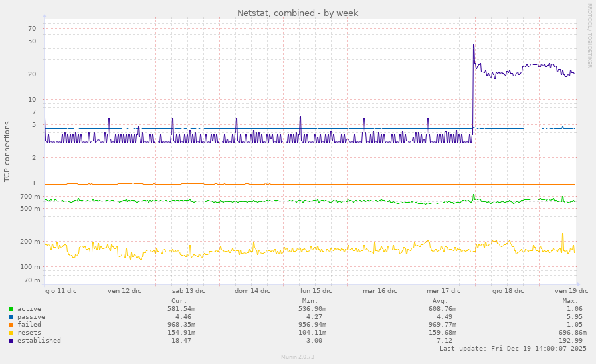Click established average value 7.12

(x=445, y=341)
